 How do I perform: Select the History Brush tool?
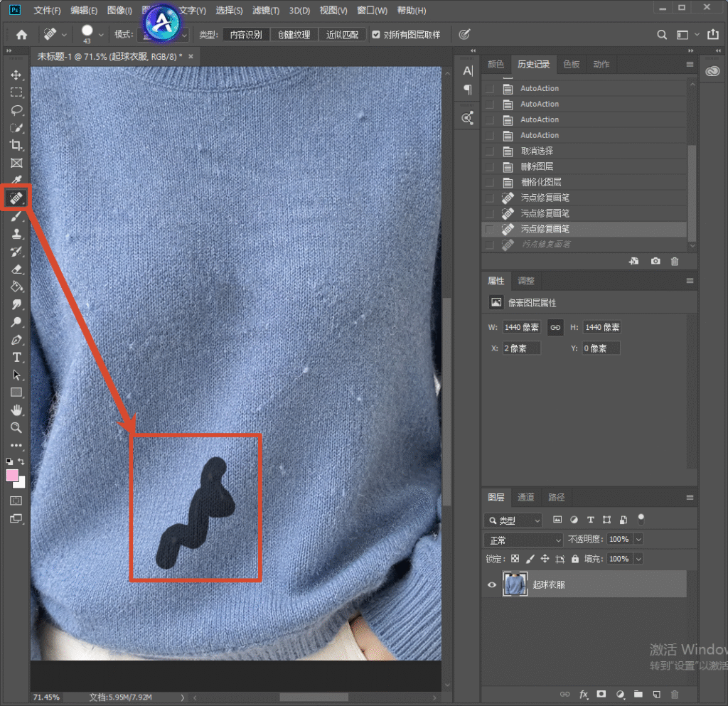point(16,252)
